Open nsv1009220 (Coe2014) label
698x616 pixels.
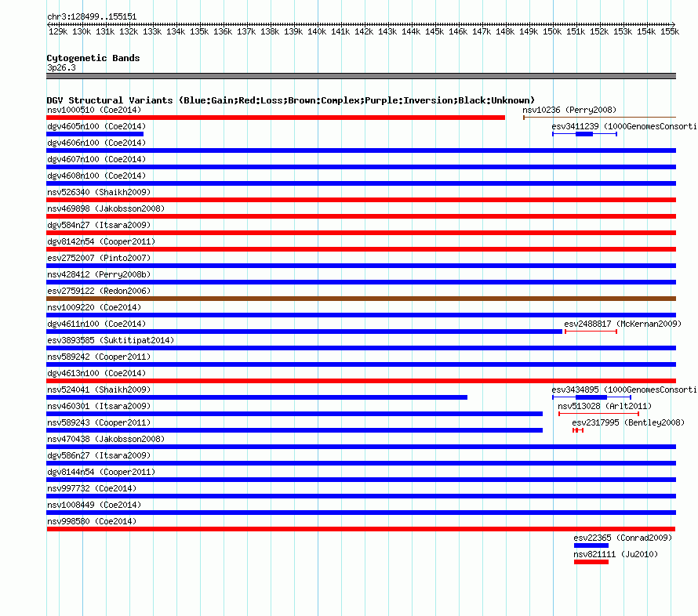[x=94, y=307]
